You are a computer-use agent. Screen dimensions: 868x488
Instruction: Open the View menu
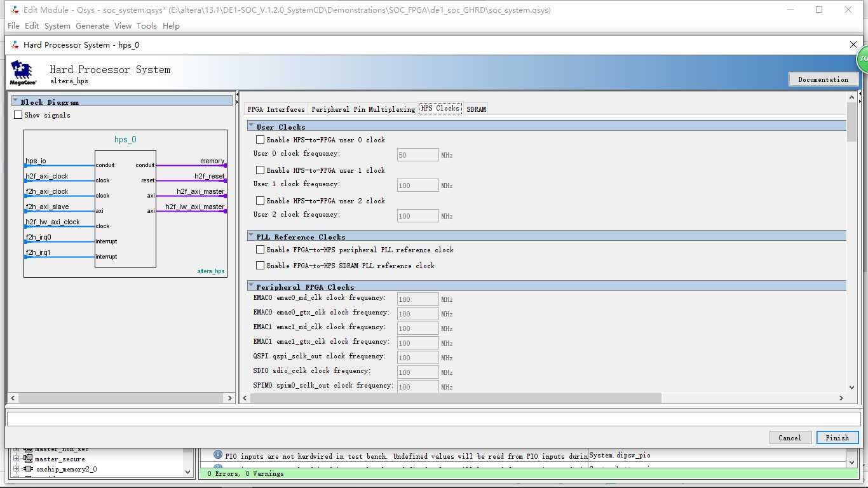123,26
